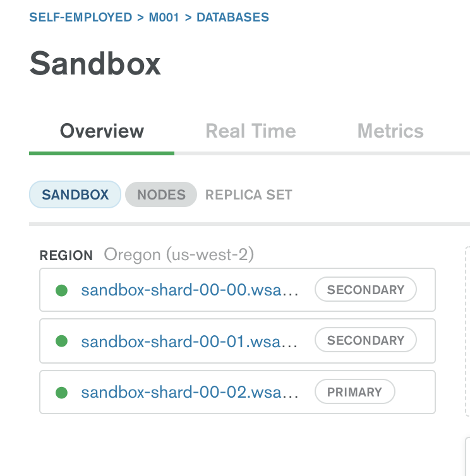Click the green status dot for sandbox-shard-00-00
The width and height of the screenshot is (470, 476).
point(61,290)
